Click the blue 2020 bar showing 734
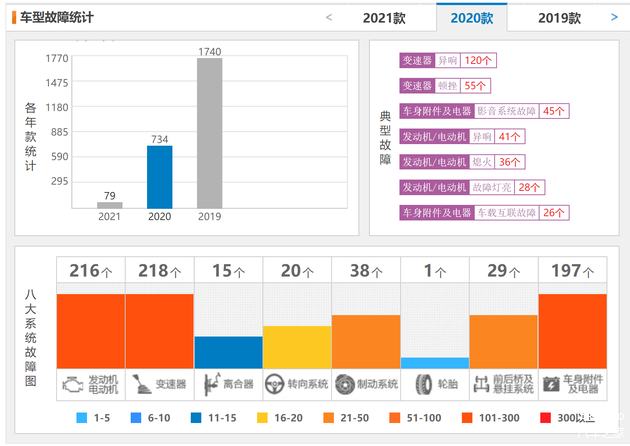The width and height of the screenshot is (630, 446). point(160,176)
